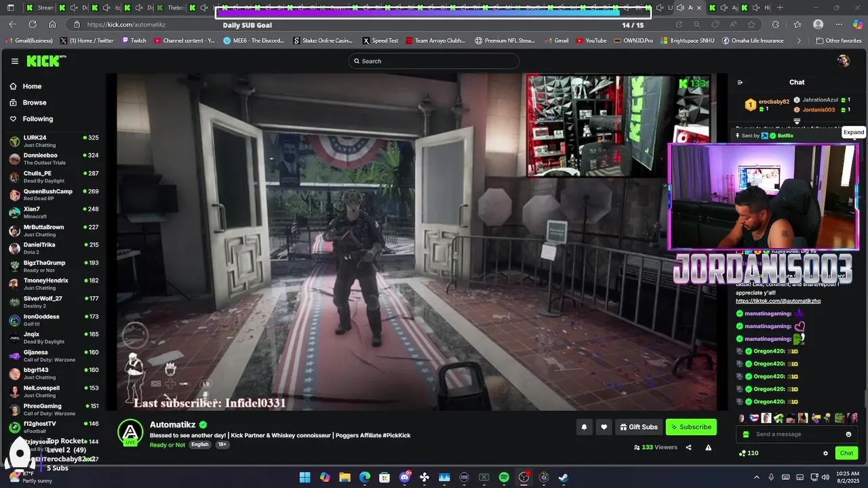Open the Twitch bookmark
Screen dimensions: 868x488
tap(134, 41)
